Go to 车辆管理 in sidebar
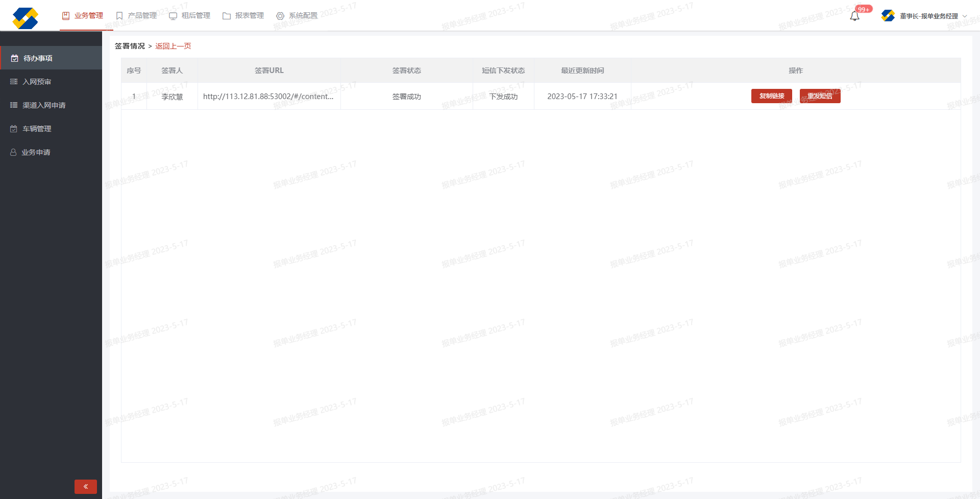This screenshot has height=499, width=980. point(37,129)
